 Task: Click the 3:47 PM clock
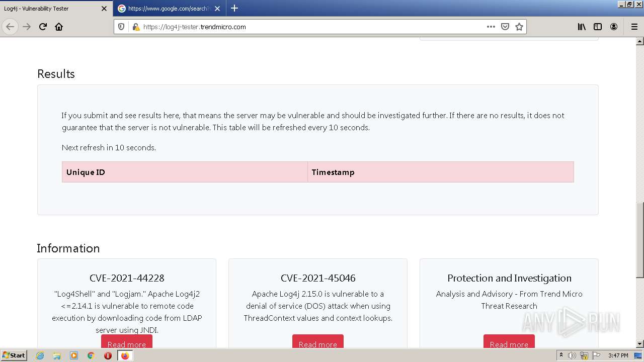[x=618, y=355]
